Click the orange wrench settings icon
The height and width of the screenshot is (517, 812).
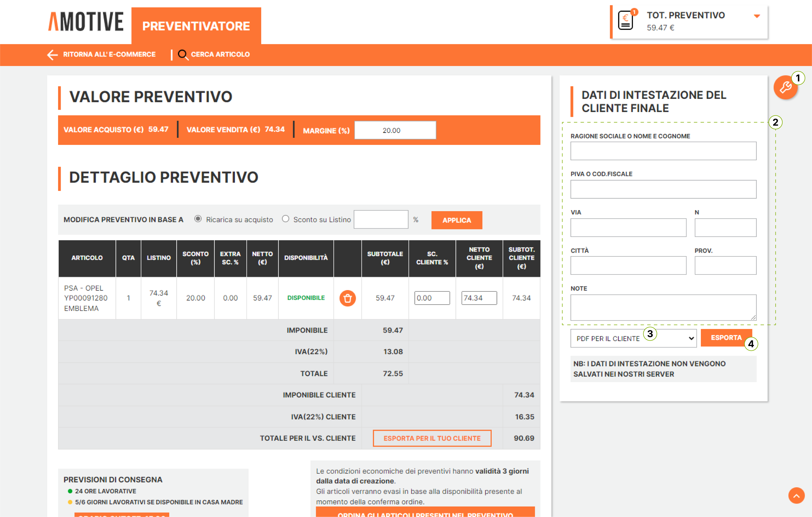(785, 88)
